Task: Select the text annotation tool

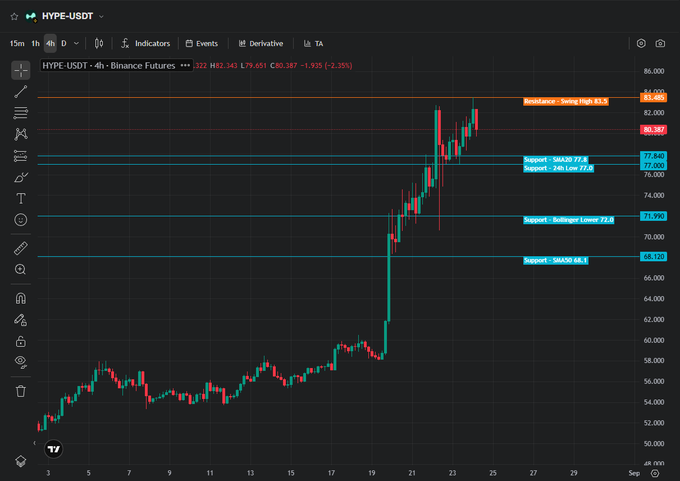Action: pyautogui.click(x=20, y=198)
